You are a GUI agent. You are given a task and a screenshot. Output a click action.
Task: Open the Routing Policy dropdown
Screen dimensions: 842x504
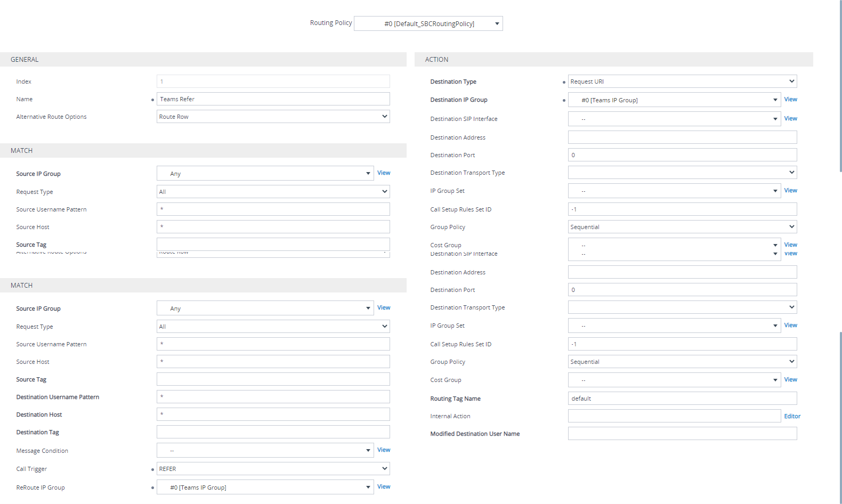(428, 23)
